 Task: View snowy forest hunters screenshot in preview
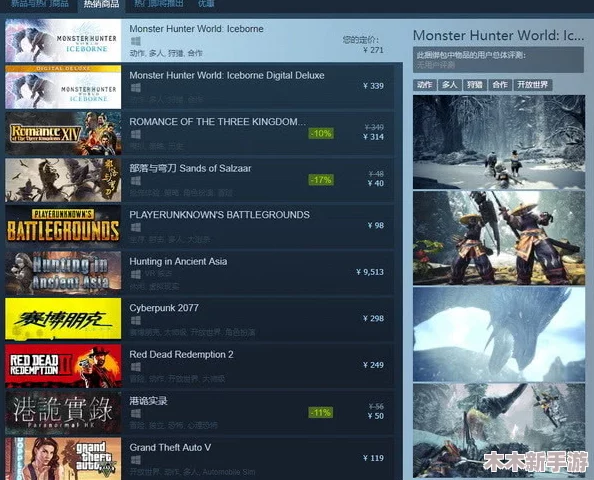coord(499,142)
